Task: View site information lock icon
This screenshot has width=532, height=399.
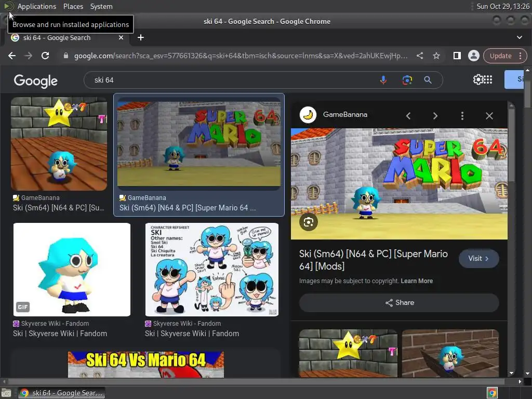Action: pyautogui.click(x=66, y=56)
